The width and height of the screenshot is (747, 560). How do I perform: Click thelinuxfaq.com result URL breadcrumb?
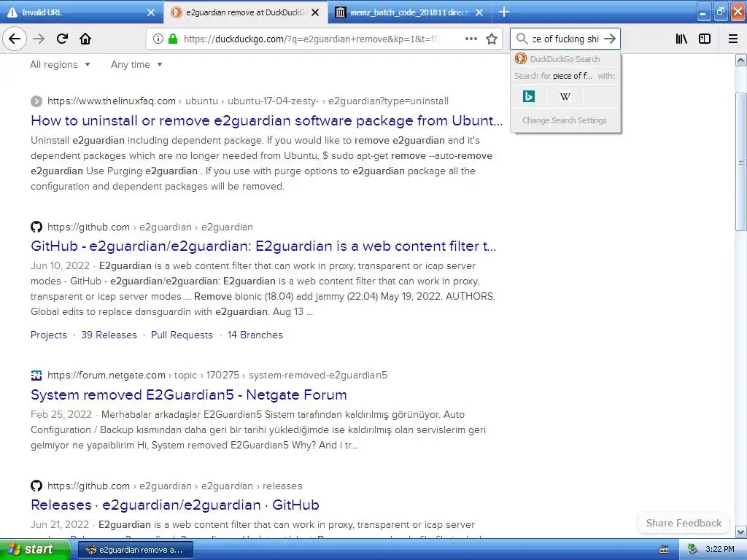point(248,101)
